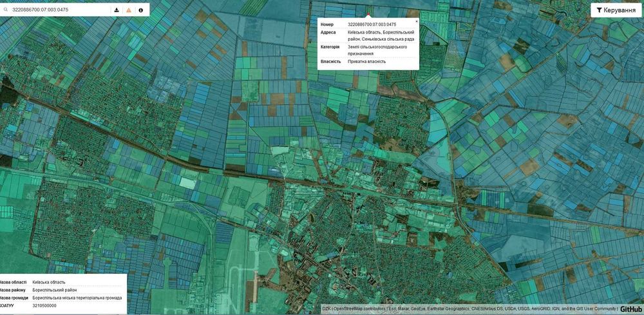Screen dimensions: 644x315
Task: Click the popup address text starting Київська область, Бориспільський
Action: (381, 35)
